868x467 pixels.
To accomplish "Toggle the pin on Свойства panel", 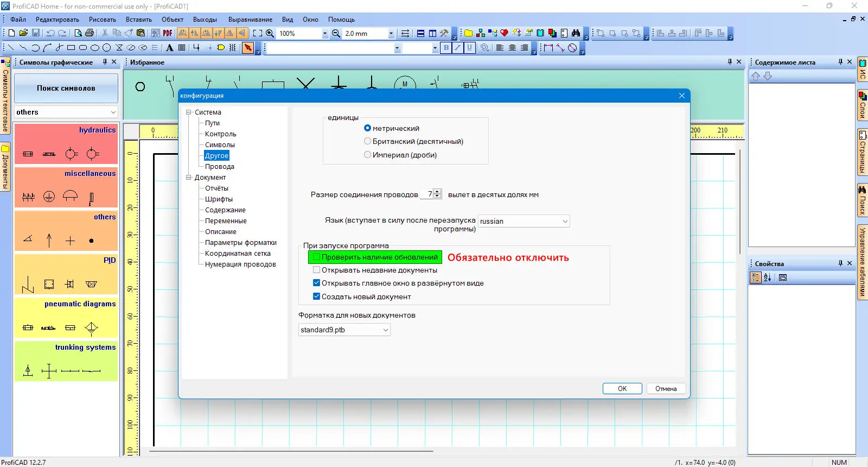I will pyautogui.click(x=840, y=263).
